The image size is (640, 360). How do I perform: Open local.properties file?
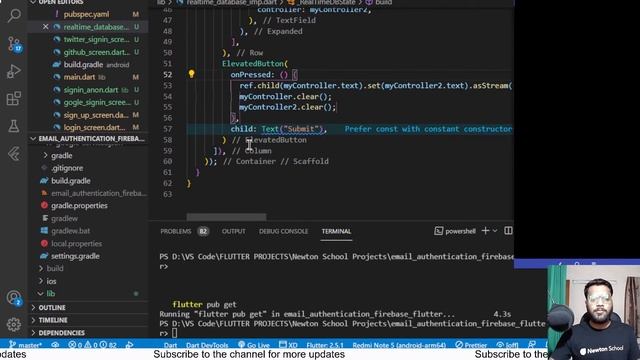coord(76,244)
